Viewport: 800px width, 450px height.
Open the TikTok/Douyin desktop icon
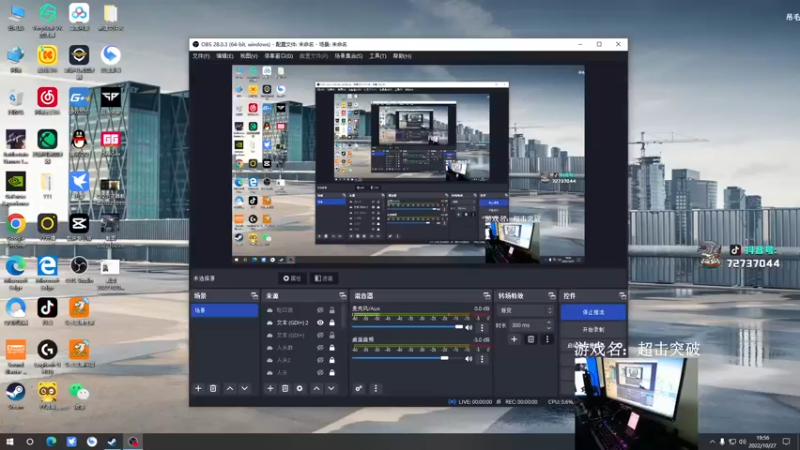pos(47,312)
